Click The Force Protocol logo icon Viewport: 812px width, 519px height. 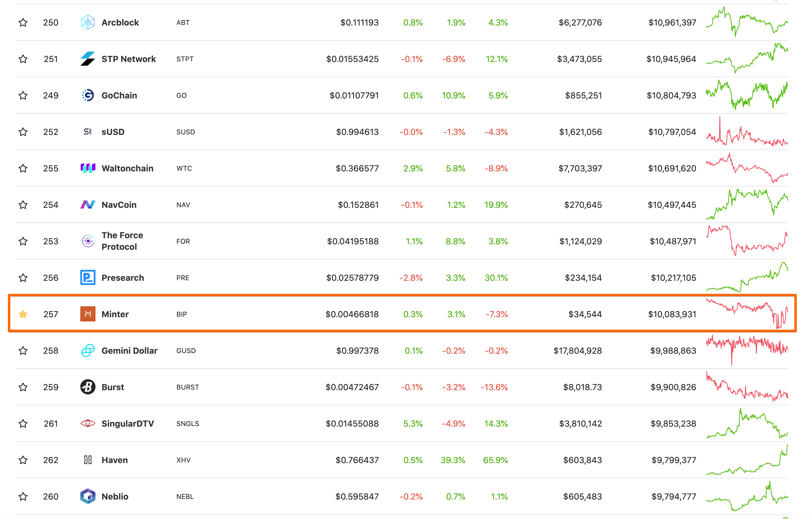tap(88, 241)
